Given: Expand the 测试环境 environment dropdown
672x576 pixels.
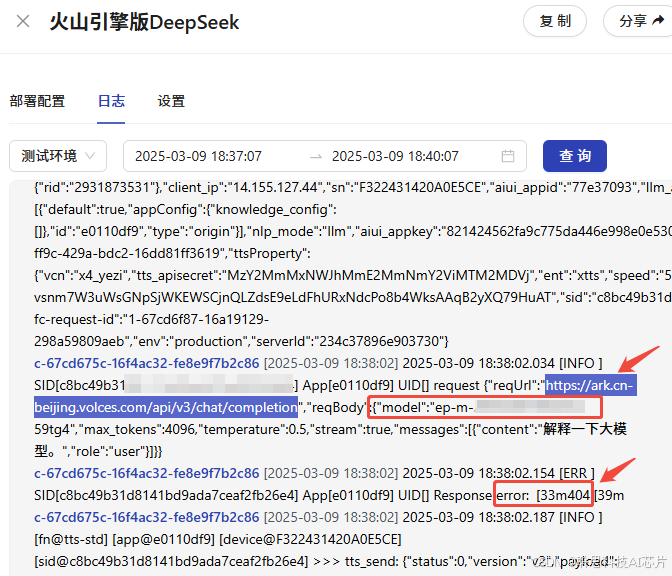Looking at the screenshot, I should (x=58, y=156).
